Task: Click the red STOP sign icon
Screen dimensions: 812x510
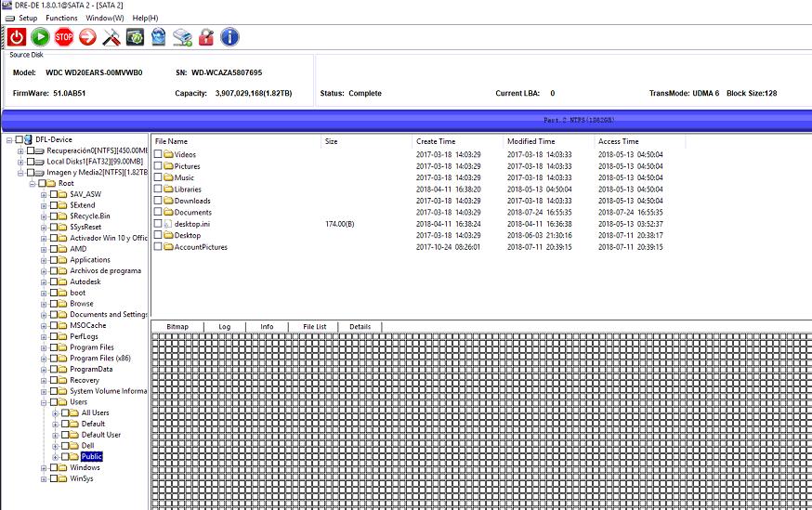Action: point(64,37)
